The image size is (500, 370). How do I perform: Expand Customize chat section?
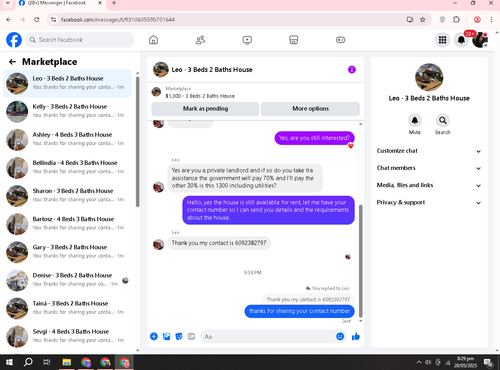[429, 151]
